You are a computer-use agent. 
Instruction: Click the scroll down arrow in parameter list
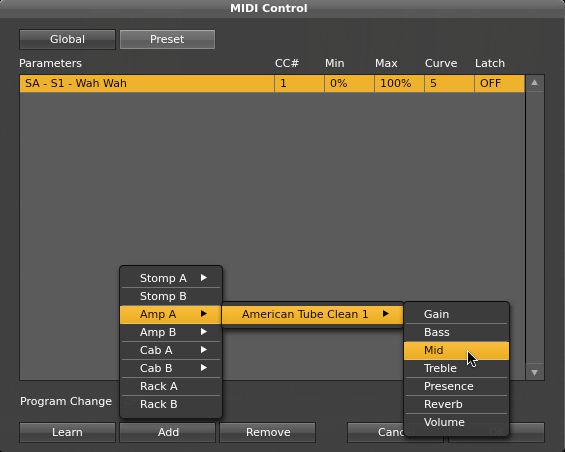[x=535, y=372]
